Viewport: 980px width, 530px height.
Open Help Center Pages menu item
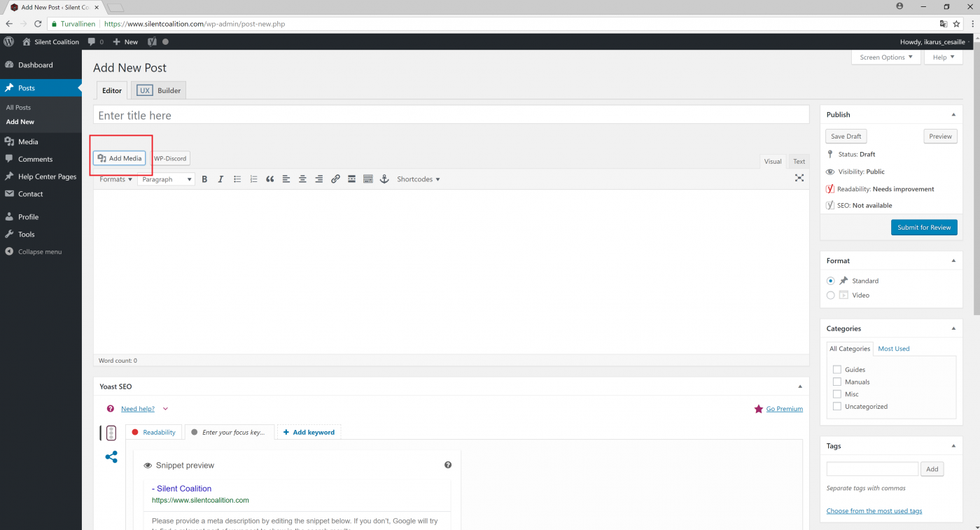click(41, 176)
